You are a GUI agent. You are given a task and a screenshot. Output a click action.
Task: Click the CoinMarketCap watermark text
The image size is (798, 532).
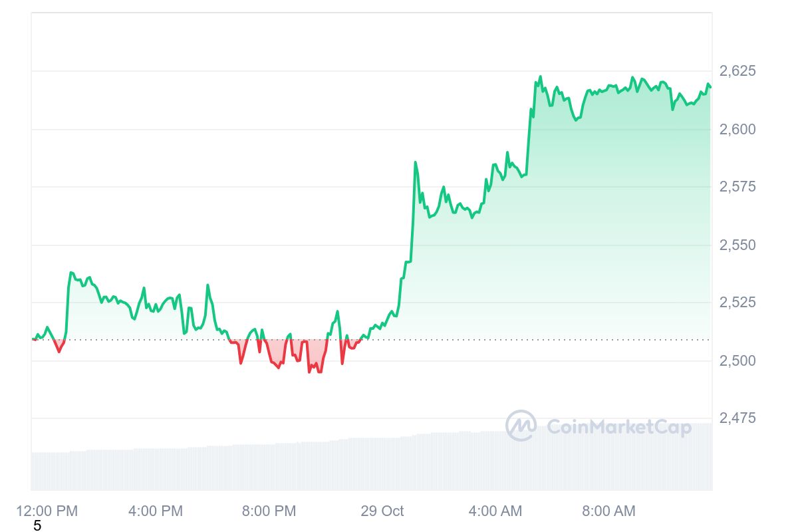618,427
